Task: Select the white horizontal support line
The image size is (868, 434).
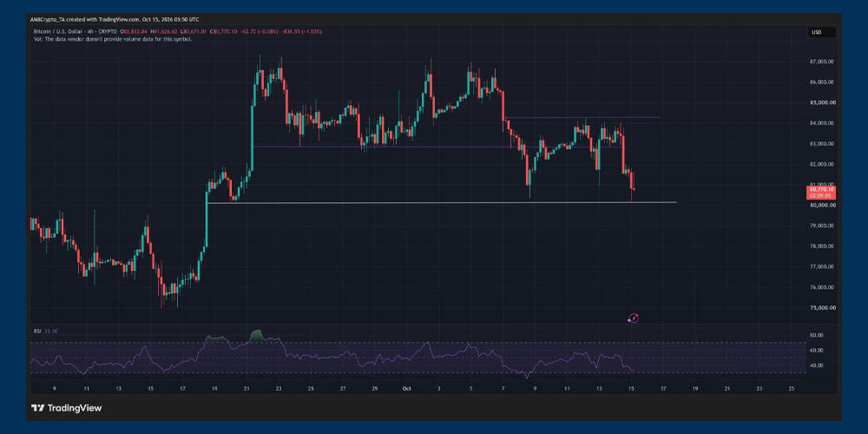Action: click(442, 202)
